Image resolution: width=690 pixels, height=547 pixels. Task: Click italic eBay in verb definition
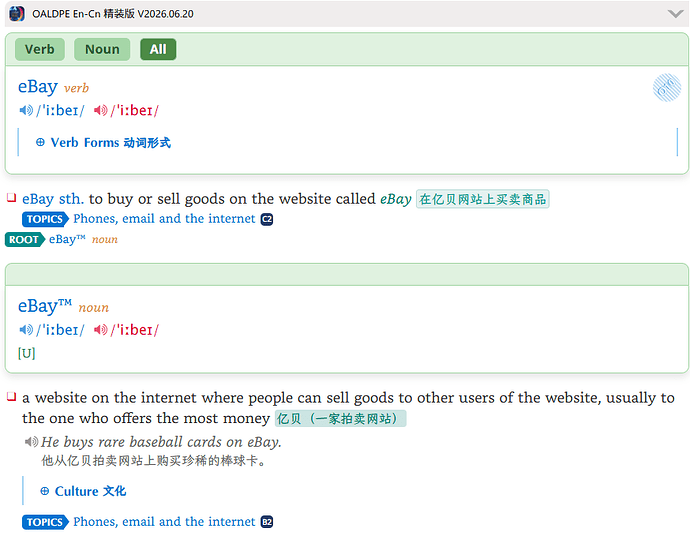coord(396,199)
